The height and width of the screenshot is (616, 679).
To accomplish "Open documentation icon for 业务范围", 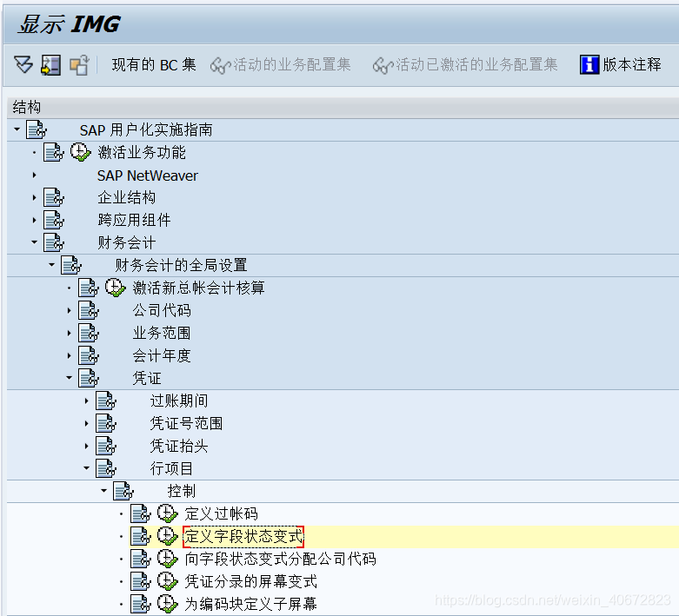I will point(89,333).
